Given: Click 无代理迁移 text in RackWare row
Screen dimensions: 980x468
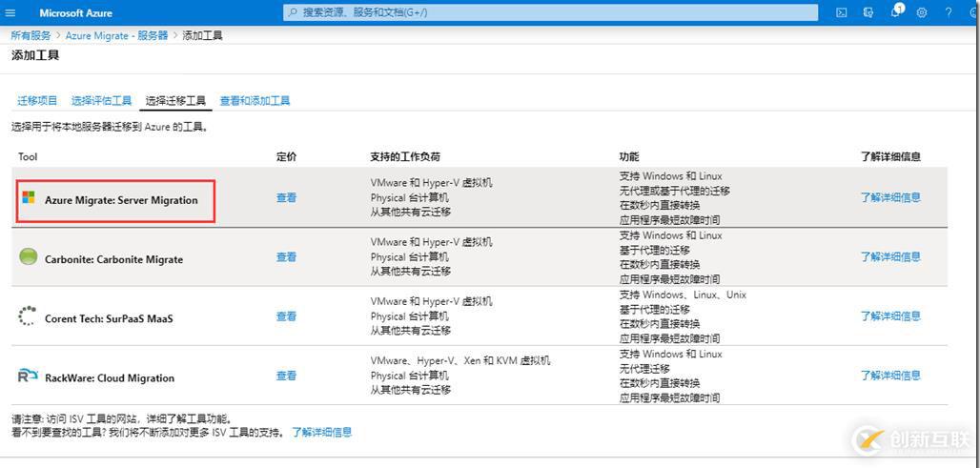Looking at the screenshot, I should tap(644, 369).
